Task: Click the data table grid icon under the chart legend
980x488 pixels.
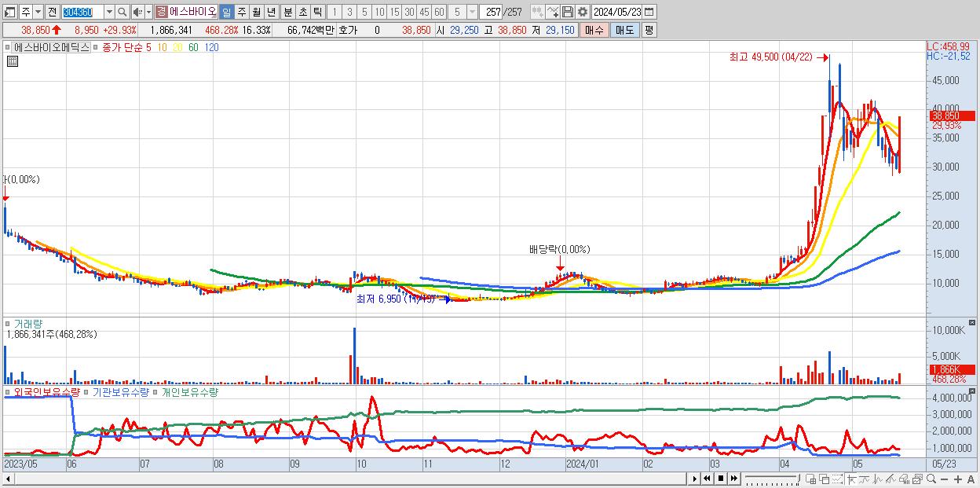Action: pos(12,61)
